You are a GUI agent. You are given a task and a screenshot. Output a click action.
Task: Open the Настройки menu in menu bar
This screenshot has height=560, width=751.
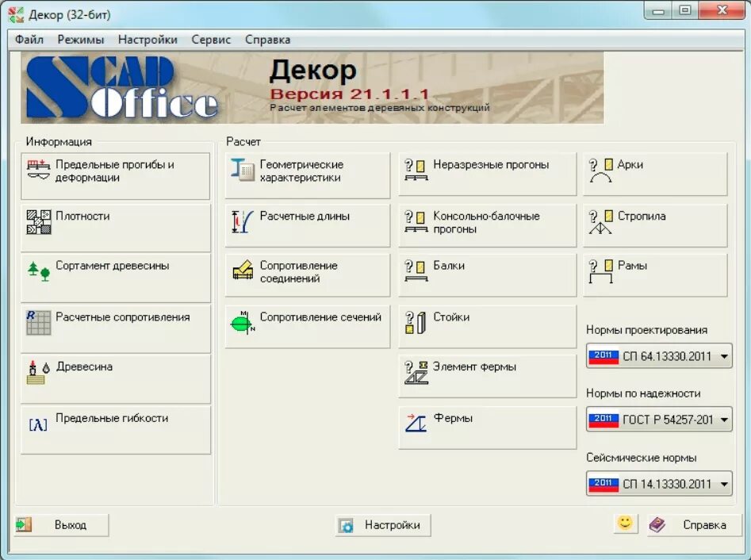click(x=148, y=40)
